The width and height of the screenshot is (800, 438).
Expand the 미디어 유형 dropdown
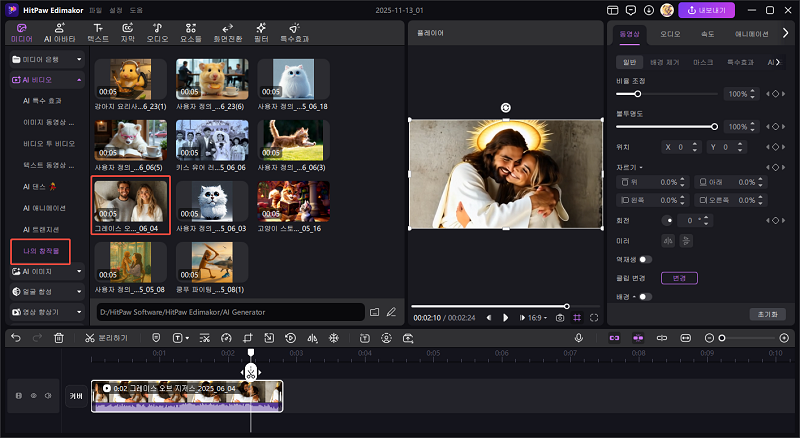pos(47,59)
